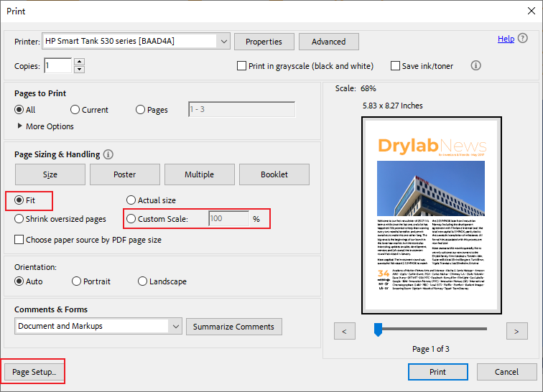Set orientation to Landscape
The image size is (543, 392).
point(142,281)
